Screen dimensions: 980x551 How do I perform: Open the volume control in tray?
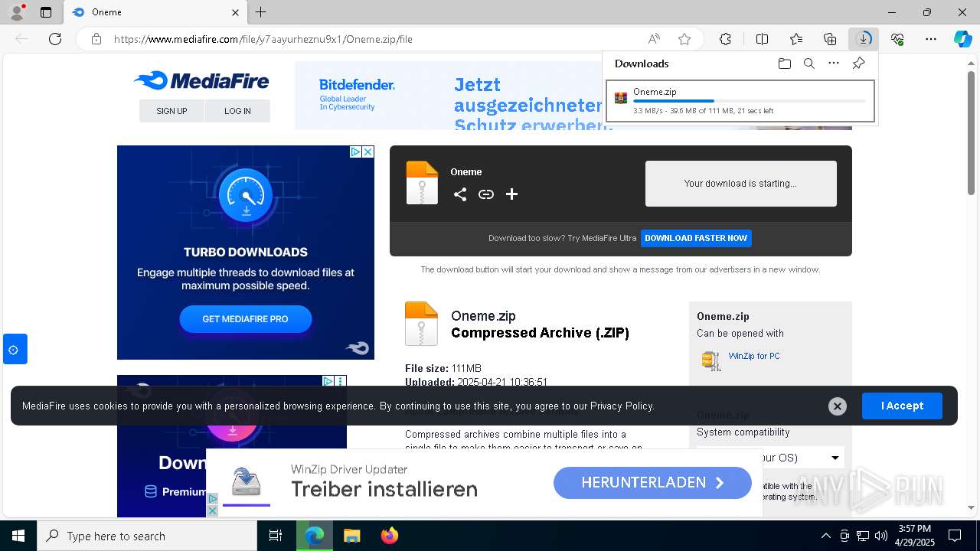881,536
